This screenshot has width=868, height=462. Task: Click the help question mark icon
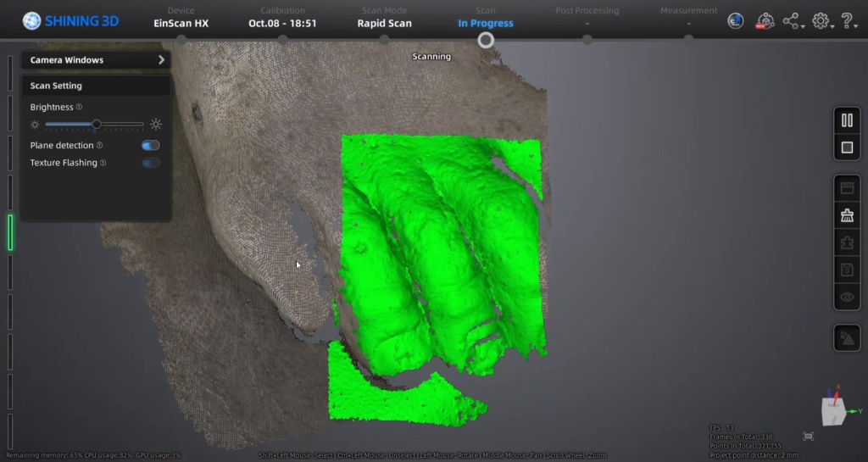point(846,21)
